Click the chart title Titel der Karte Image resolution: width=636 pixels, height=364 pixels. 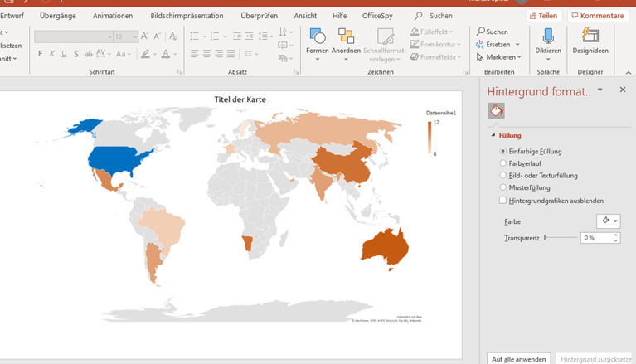coord(240,99)
